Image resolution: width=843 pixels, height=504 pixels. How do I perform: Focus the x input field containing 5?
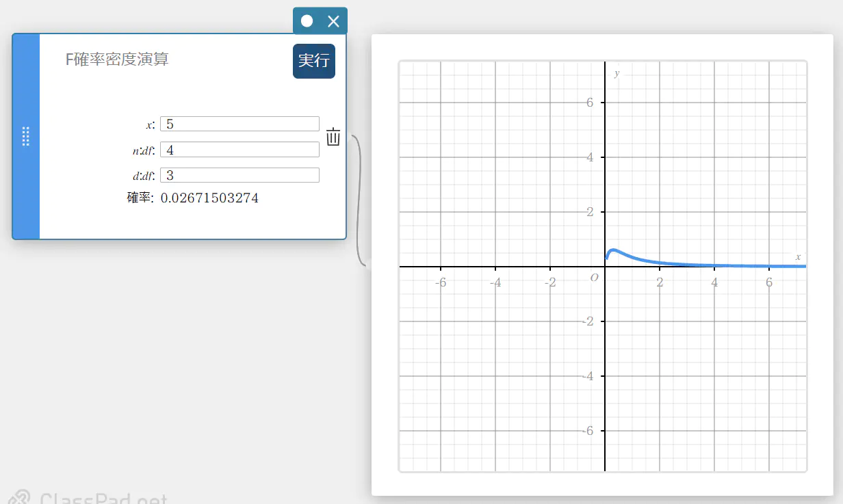click(239, 124)
